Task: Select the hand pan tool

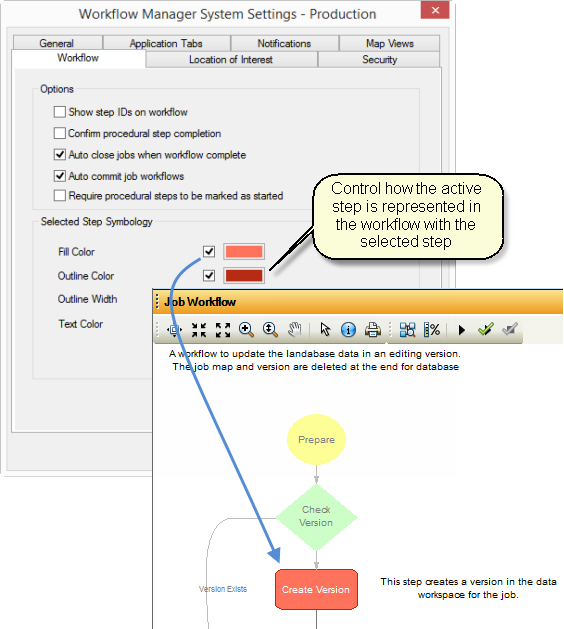Action: click(x=294, y=330)
